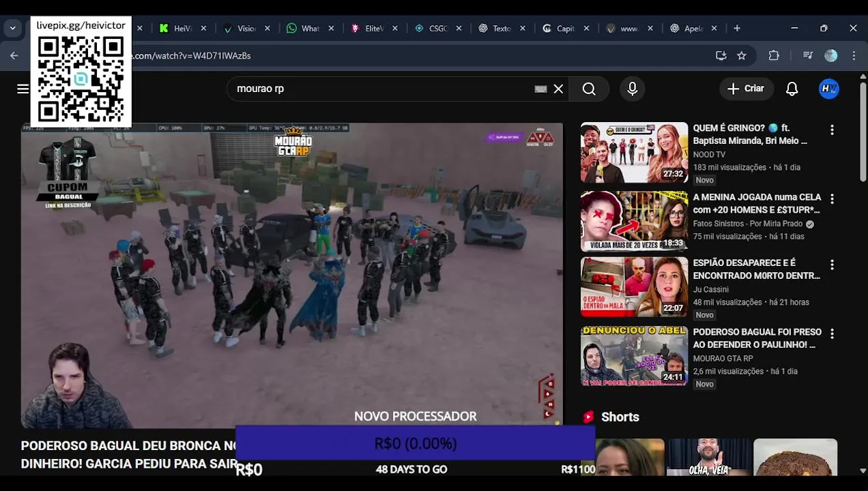Close the EliteV tab
Screen dimensions: 868x491
pyautogui.click(x=395, y=29)
